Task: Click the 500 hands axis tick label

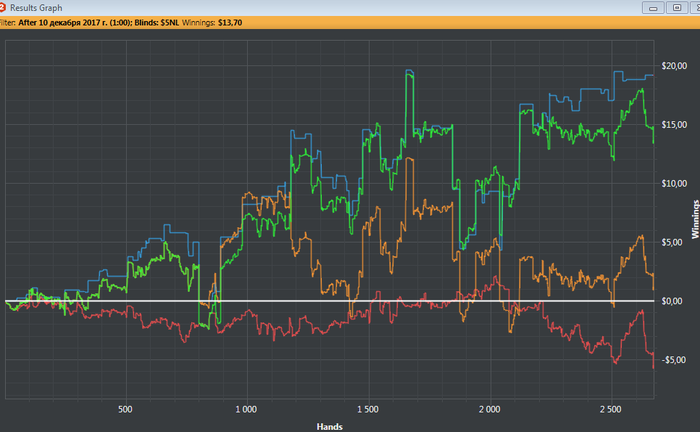Action: pyautogui.click(x=125, y=409)
